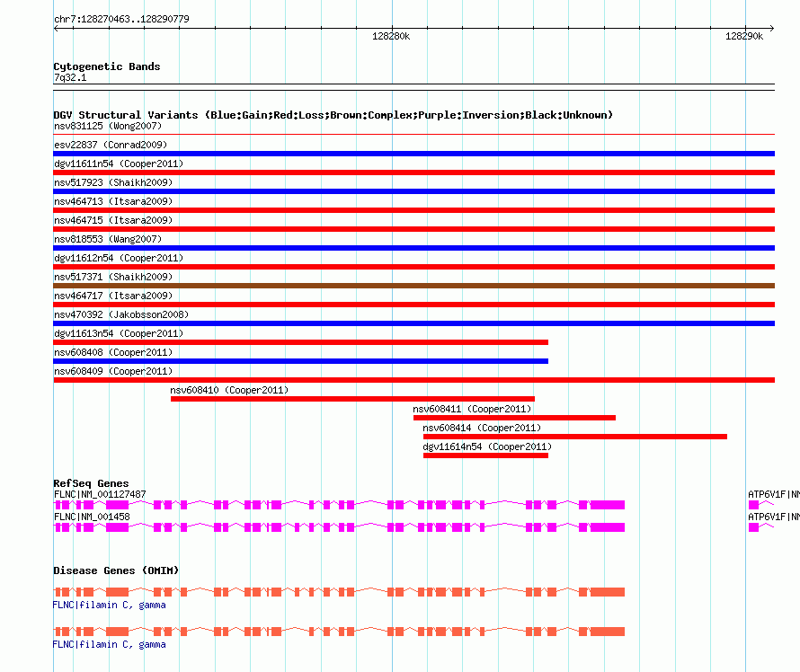Viewport: 800px width, 672px height.
Task: Click the 128290k ruler position label
Action: (744, 36)
